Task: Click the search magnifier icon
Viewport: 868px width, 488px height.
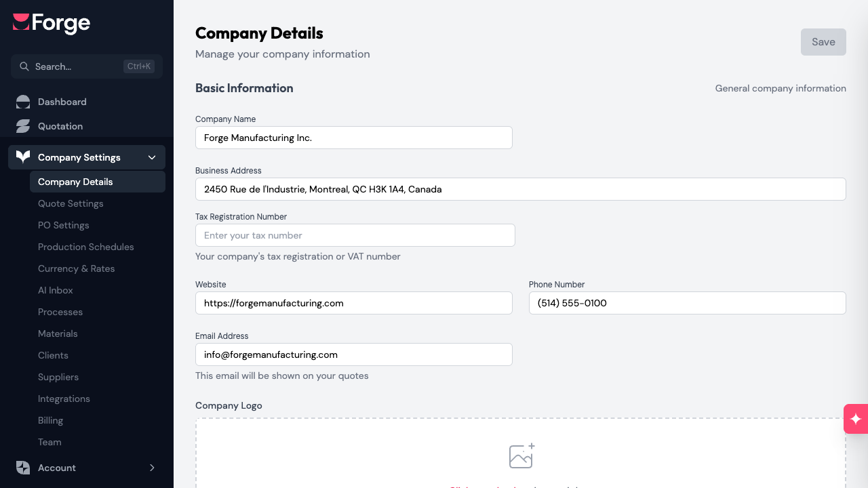Action: click(x=24, y=66)
